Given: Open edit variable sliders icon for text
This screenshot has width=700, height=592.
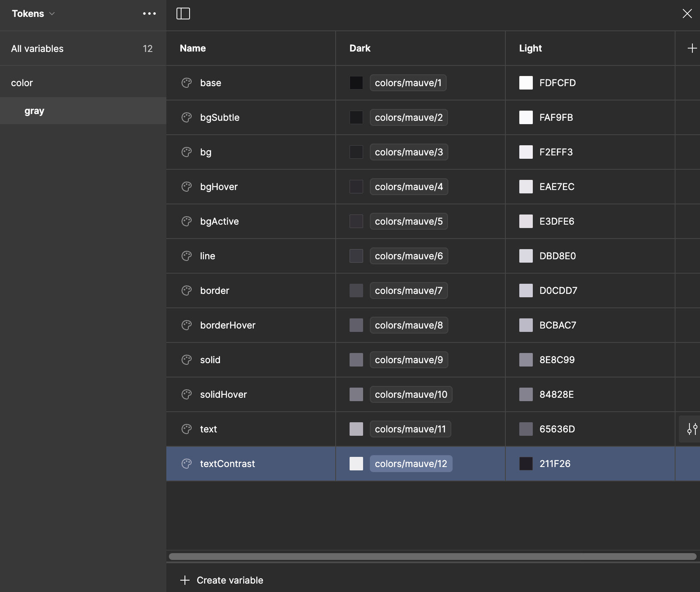Looking at the screenshot, I should tap(692, 429).
